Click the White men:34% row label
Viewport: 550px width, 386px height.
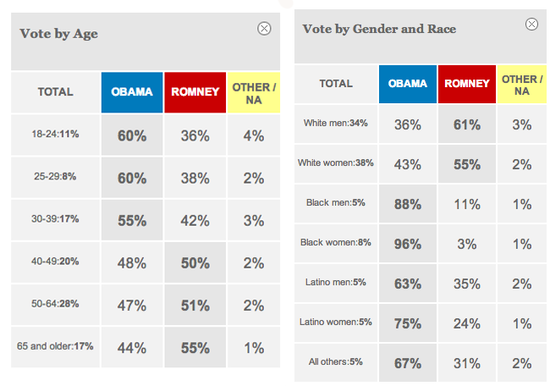pyautogui.click(x=336, y=123)
